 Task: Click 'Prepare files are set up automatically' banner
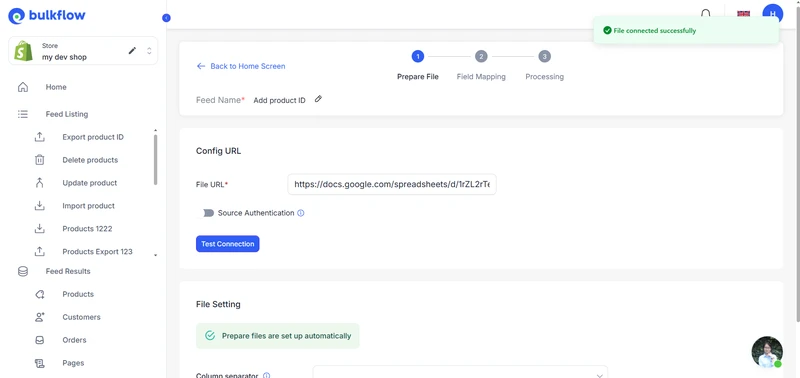[278, 336]
